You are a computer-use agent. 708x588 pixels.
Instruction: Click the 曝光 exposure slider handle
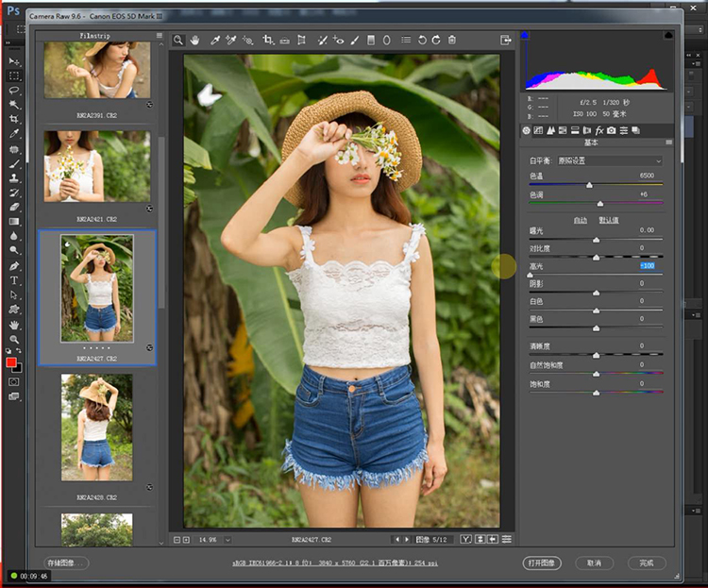596,240
